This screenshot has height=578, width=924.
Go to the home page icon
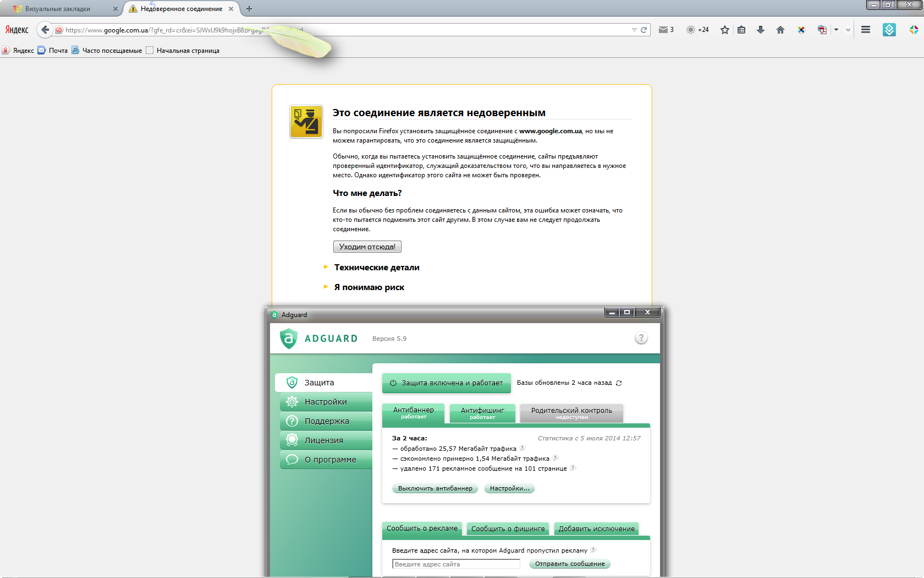click(x=780, y=30)
